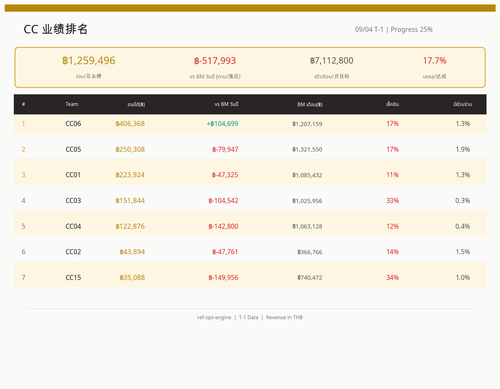Click the 1.9% value in CC05 row
The image size is (500, 389).
click(x=463, y=149)
